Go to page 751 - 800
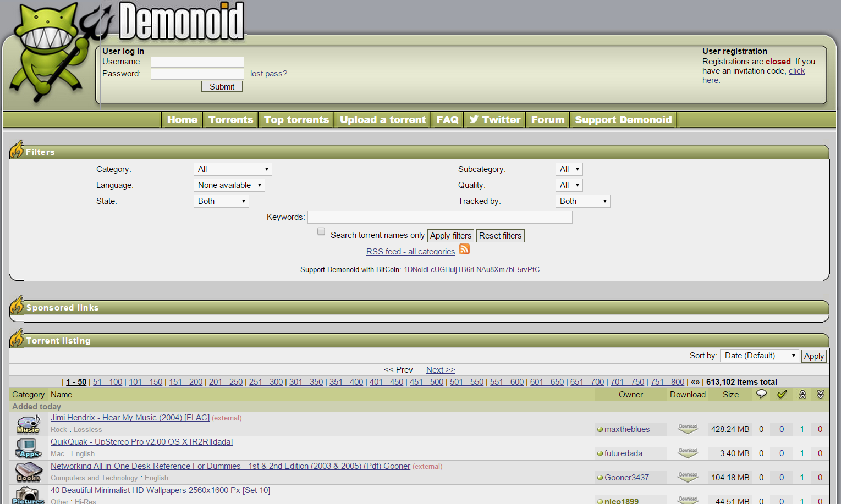Screen dimensions: 841x504 tap(667, 382)
